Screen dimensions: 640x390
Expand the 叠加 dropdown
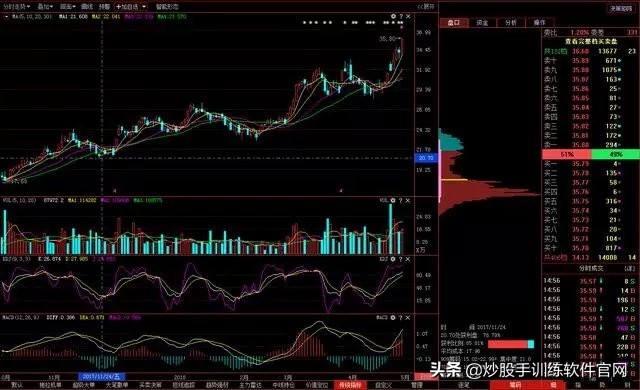click(x=45, y=7)
